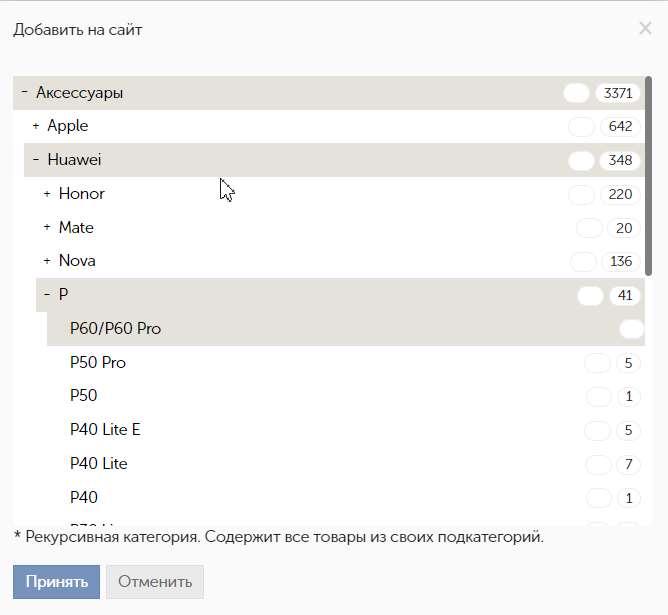Expand the Honor subcategory
This screenshot has height=615, width=668.
click(47, 194)
